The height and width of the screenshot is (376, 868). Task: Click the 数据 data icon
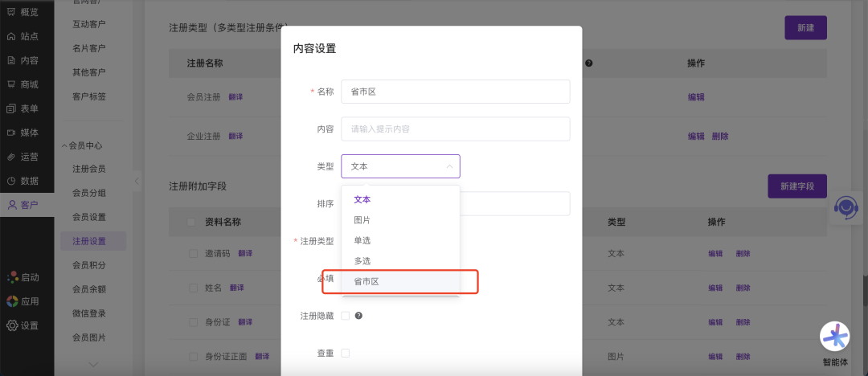coord(11,181)
